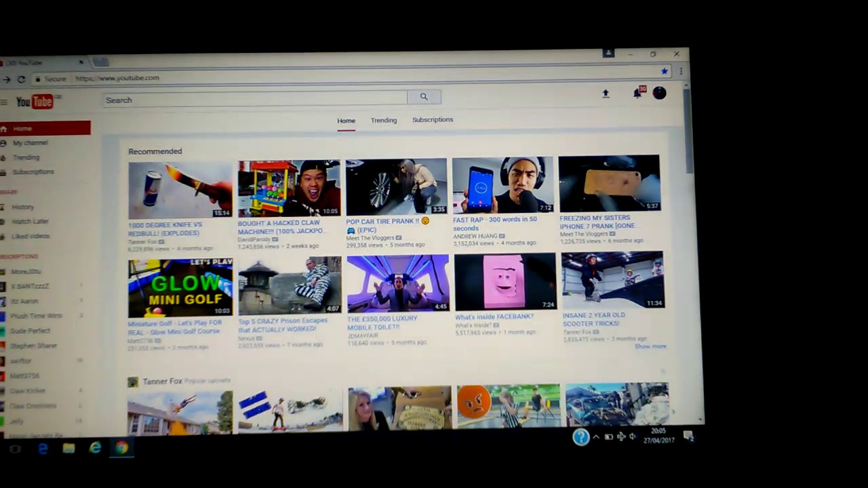Click the Chrome taskbar icon
This screenshot has width=868, height=488.
click(x=121, y=447)
